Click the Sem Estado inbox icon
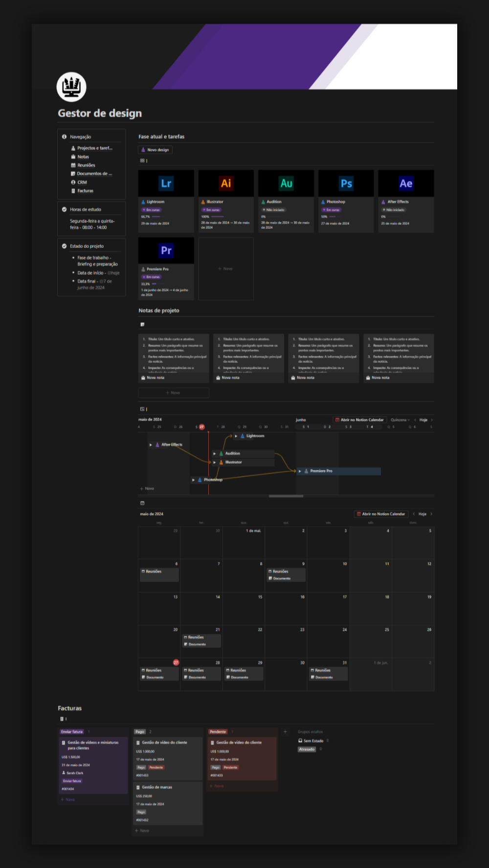The width and height of the screenshot is (489, 868). (300, 741)
